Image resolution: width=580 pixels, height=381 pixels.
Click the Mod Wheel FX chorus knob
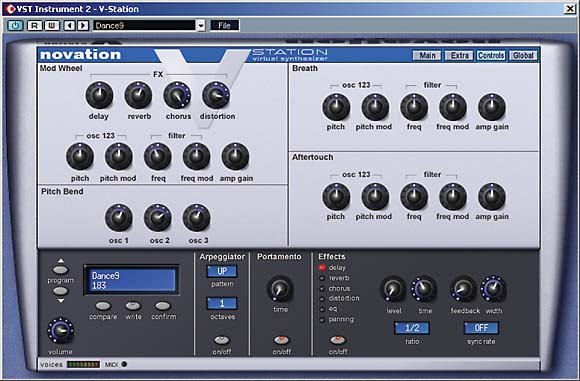point(177,95)
